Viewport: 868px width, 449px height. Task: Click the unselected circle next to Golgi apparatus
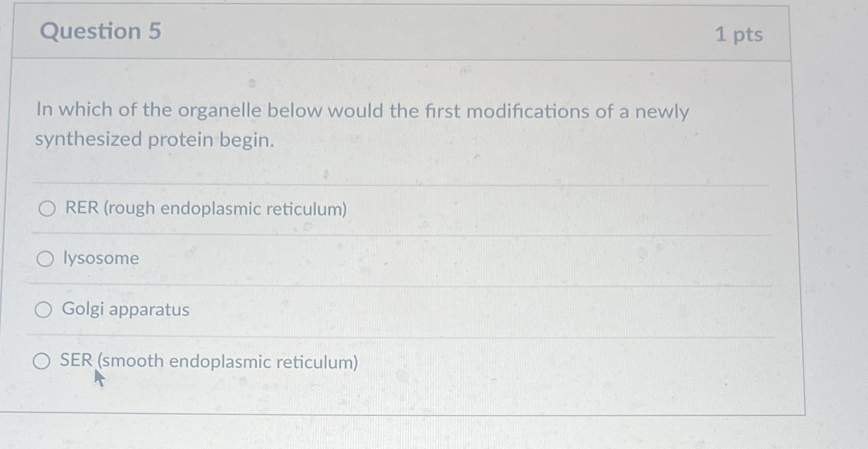(x=44, y=310)
